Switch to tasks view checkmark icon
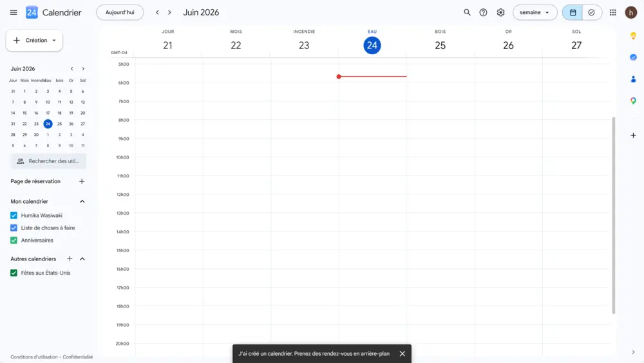The height and width of the screenshot is (363, 644). pos(591,12)
